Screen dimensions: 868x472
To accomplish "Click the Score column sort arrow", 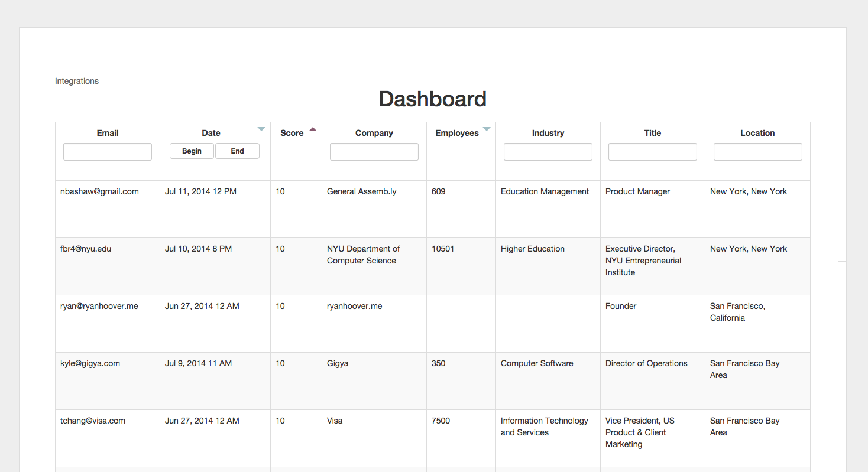I will point(313,129).
